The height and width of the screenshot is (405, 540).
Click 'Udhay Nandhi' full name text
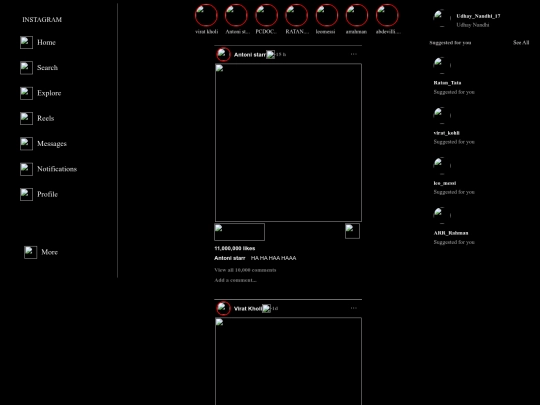pyautogui.click(x=473, y=25)
